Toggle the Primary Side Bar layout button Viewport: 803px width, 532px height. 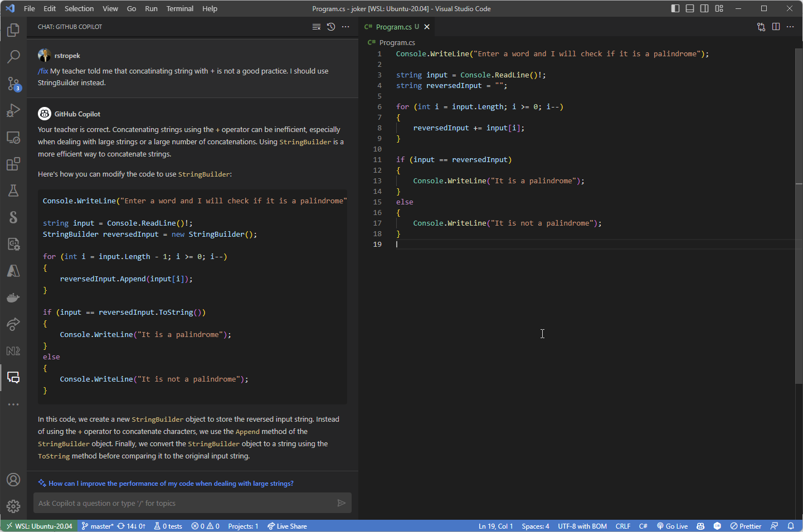click(675, 8)
